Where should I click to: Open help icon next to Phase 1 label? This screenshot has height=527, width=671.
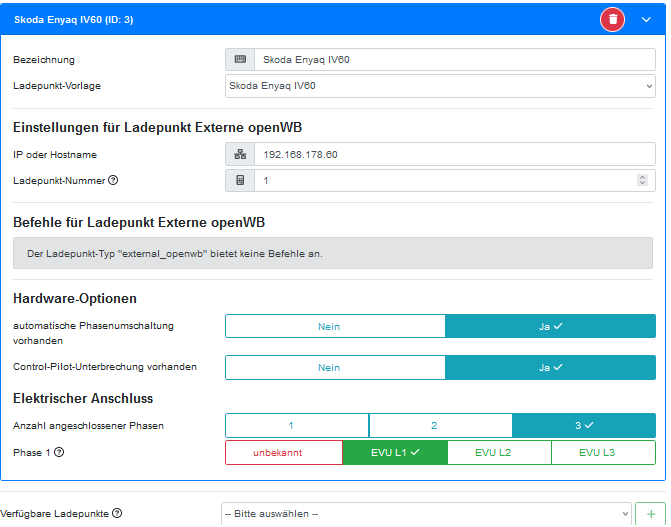(x=59, y=452)
